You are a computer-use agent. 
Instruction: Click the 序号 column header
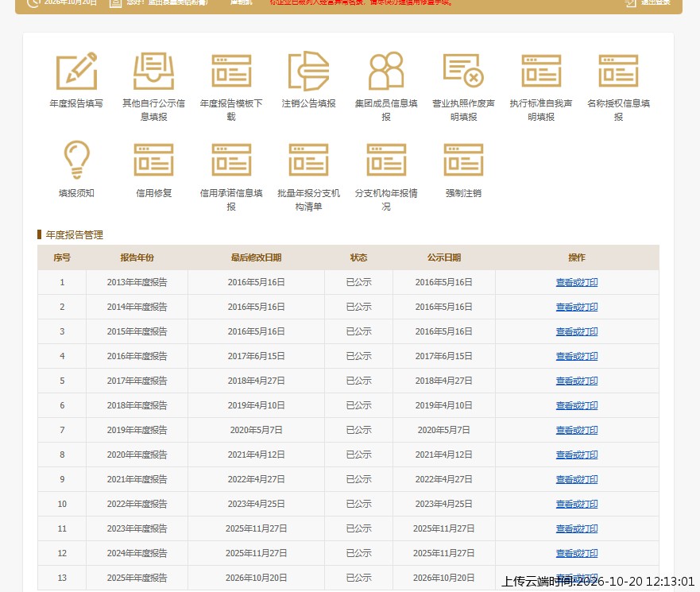(x=62, y=257)
